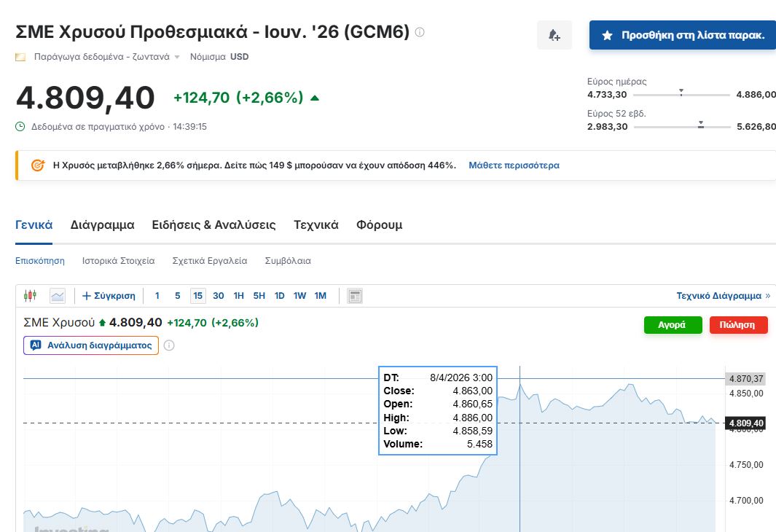This screenshot has height=532, width=776.
Task: Open Τεχνικό Διάγραμμα expanded chart link
Action: (x=722, y=296)
